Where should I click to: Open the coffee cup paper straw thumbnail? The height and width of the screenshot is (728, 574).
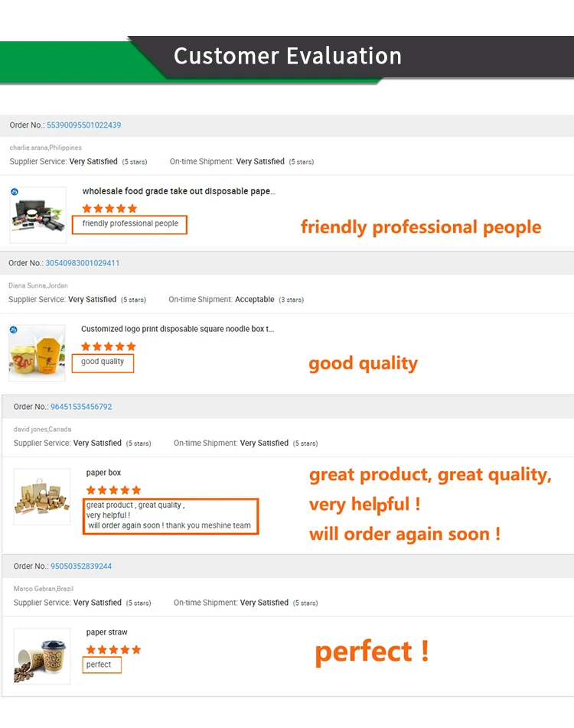42,656
